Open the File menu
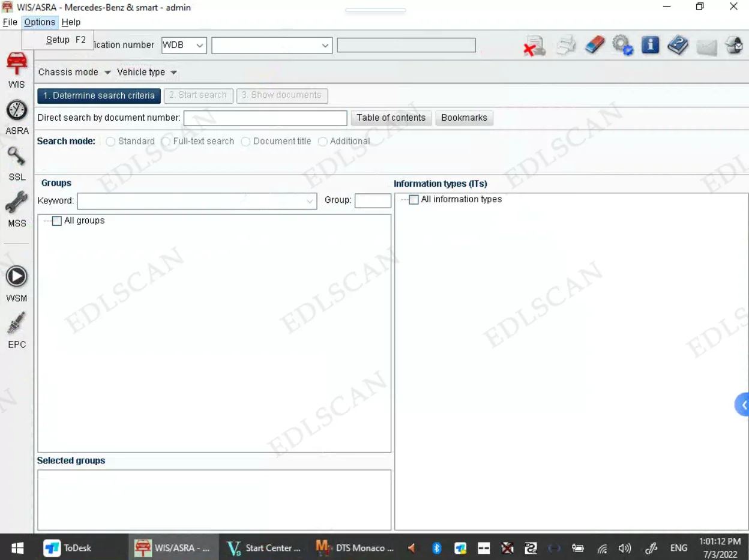 point(10,22)
